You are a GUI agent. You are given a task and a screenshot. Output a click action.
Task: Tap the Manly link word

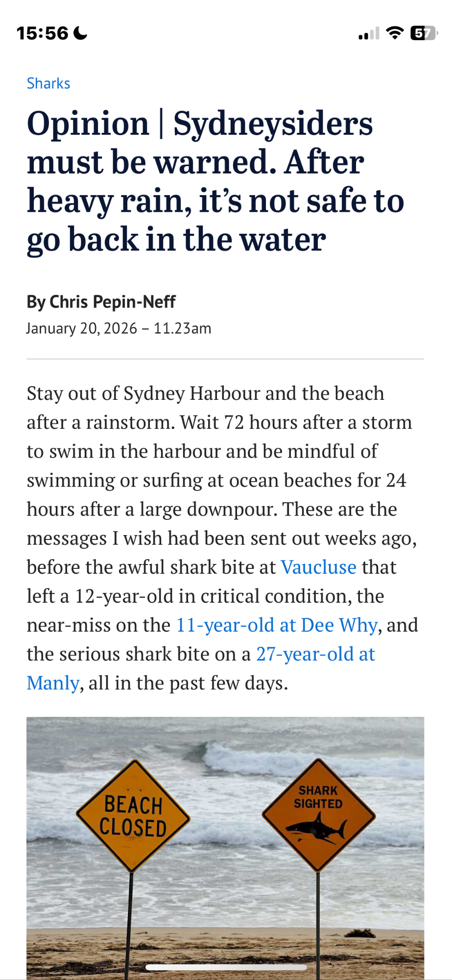[53, 683]
